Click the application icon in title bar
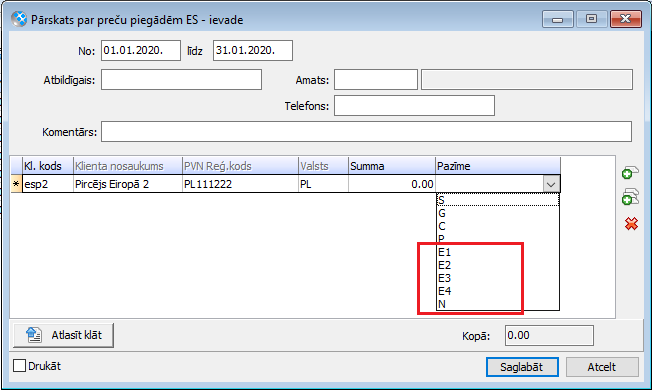The image size is (652, 391). [19, 19]
